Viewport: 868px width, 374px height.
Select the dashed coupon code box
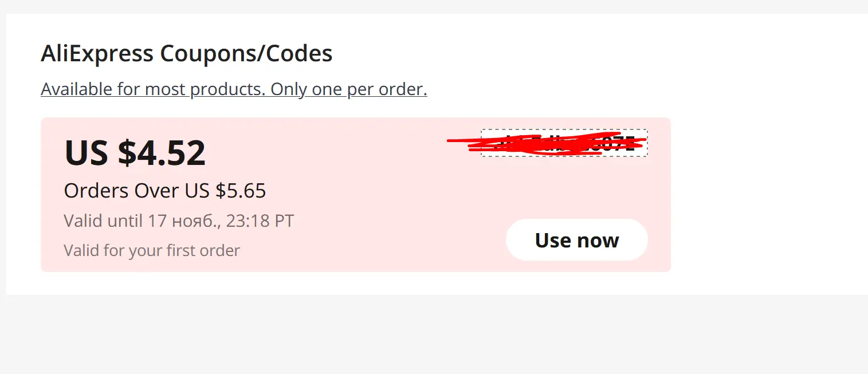564,143
